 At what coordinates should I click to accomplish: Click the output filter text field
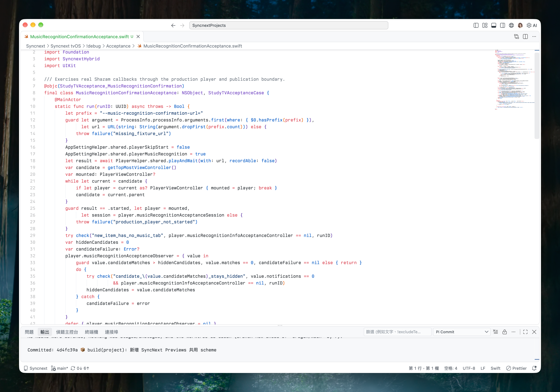tap(398, 332)
